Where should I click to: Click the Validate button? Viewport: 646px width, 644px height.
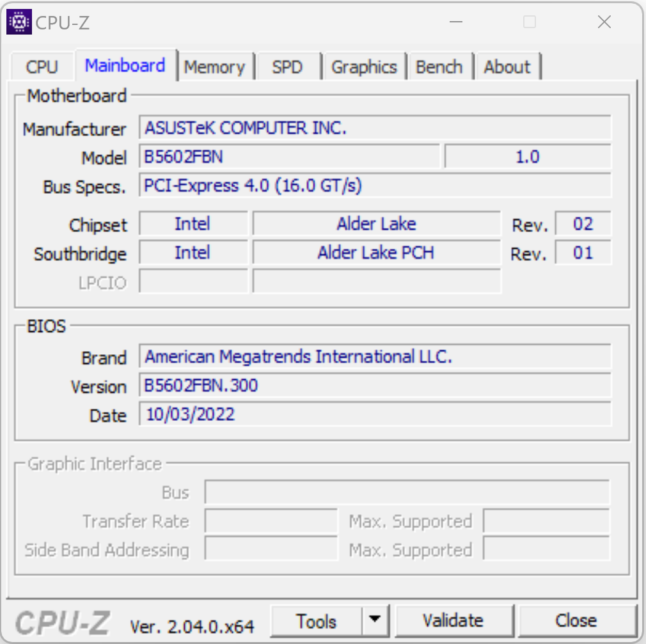point(453,620)
